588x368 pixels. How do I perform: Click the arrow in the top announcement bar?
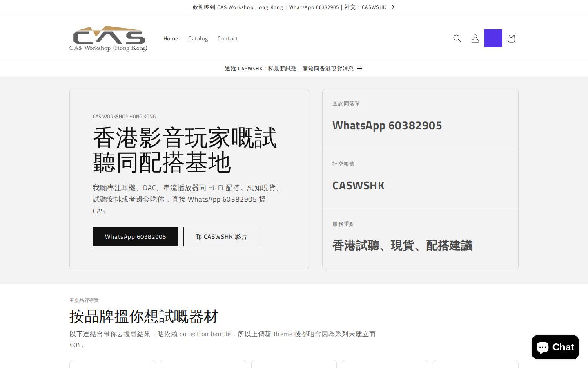[392, 7]
